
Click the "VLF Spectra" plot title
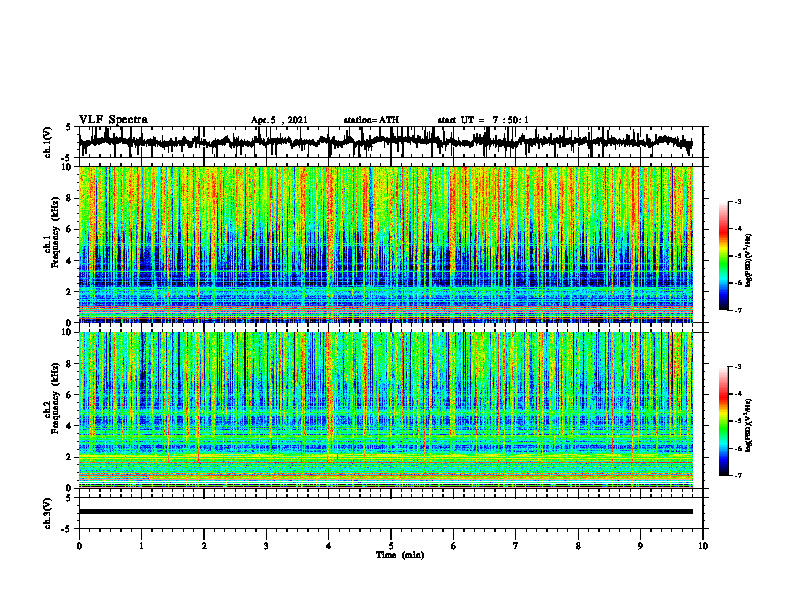coord(113,120)
